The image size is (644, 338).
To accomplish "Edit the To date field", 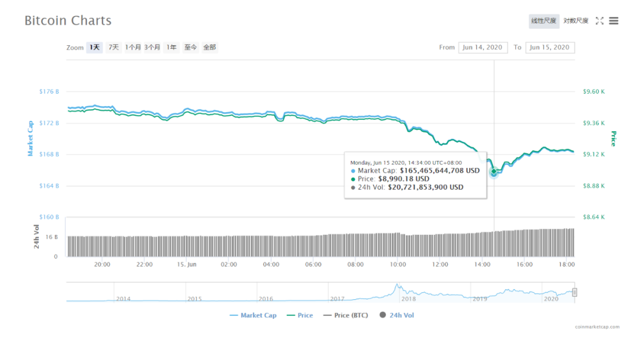I will [550, 48].
